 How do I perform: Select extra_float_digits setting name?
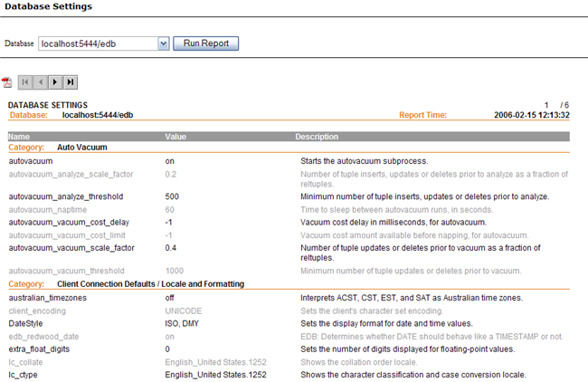click(39, 349)
